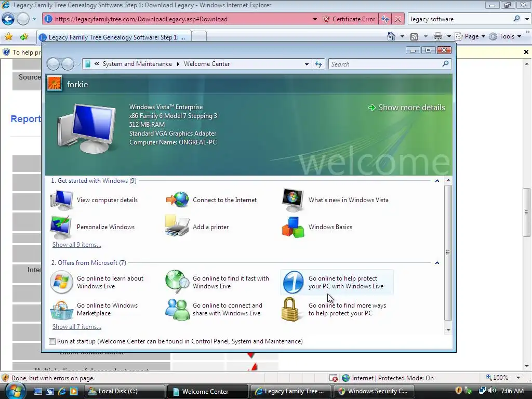532x399 pixels.
Task: Click IE RSS feeds icon
Action: (414, 37)
